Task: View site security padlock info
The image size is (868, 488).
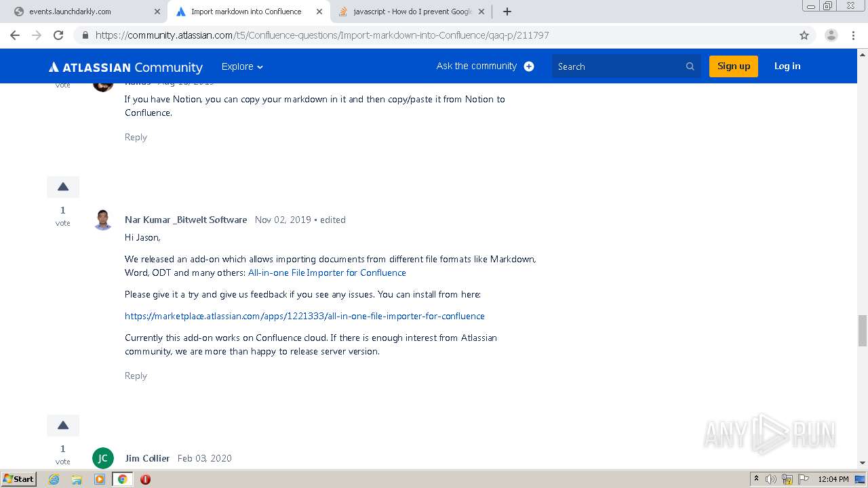Action: (85, 35)
